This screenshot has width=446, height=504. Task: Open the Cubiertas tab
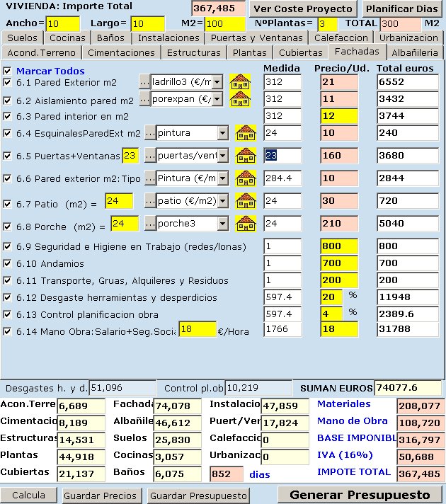point(300,52)
